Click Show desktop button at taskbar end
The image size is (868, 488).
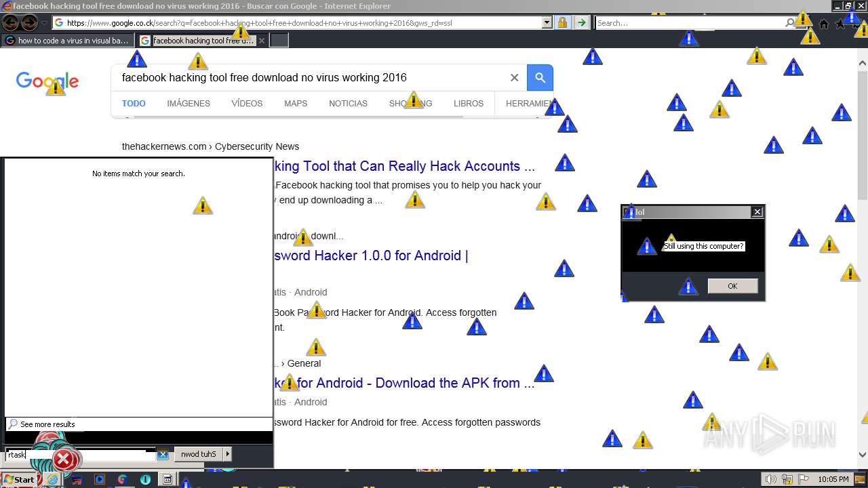click(861, 479)
